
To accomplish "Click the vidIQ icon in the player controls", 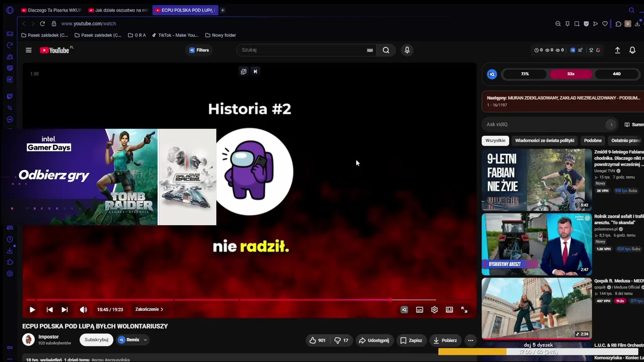I will [x=404, y=310].
